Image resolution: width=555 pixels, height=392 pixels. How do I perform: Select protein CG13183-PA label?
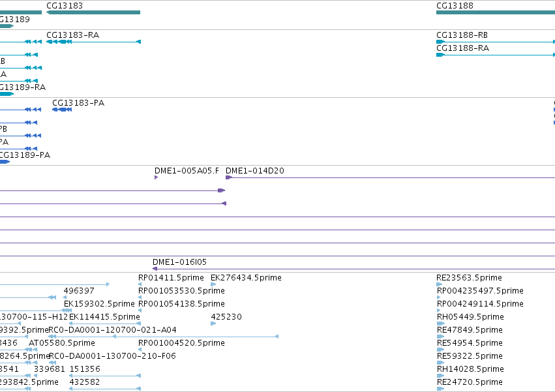pyautogui.click(x=78, y=103)
